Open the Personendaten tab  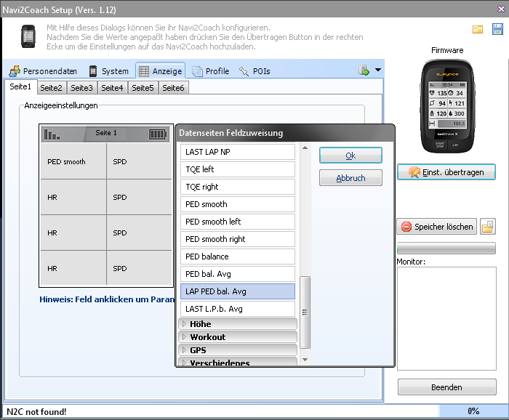(x=43, y=71)
